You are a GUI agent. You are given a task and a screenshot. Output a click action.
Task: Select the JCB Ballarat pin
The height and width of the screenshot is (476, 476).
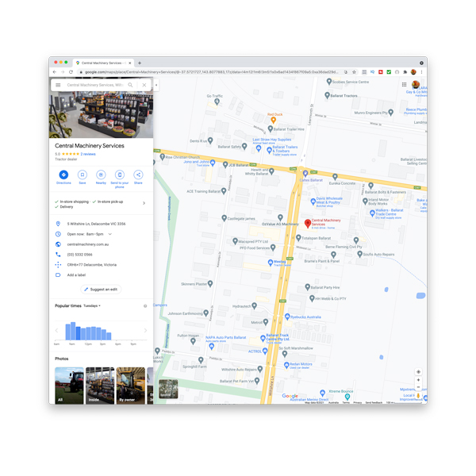click(225, 164)
